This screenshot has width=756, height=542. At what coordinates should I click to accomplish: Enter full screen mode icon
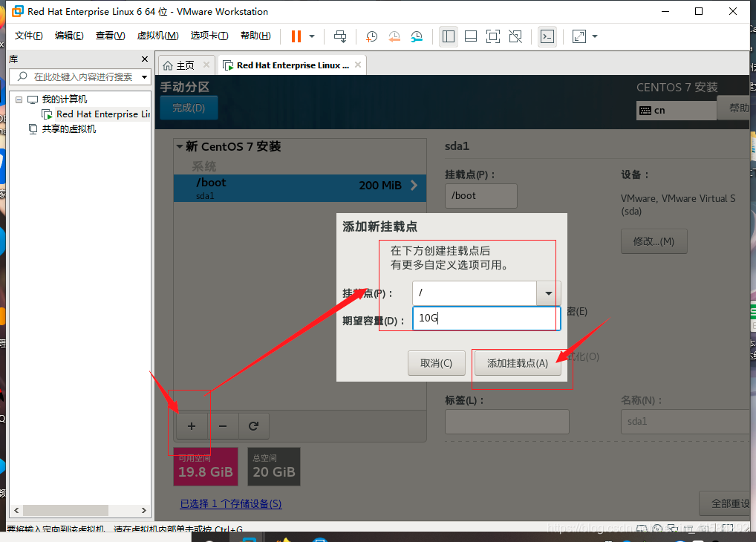point(493,36)
